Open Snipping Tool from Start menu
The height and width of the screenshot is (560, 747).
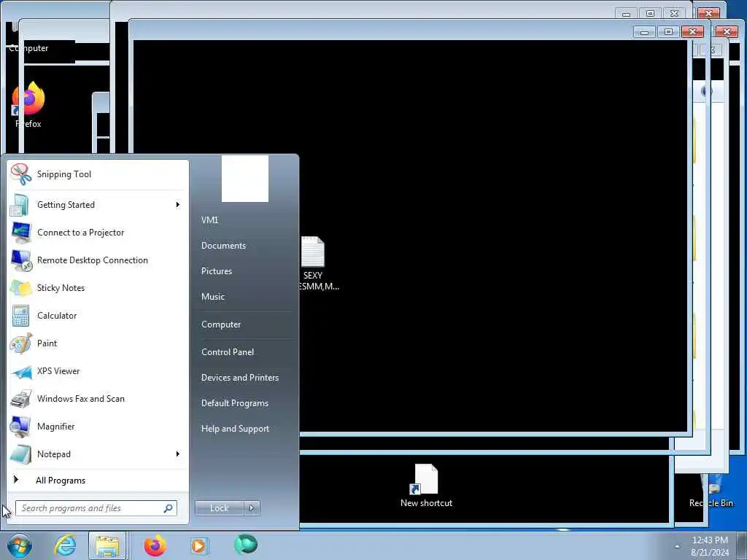click(98, 174)
